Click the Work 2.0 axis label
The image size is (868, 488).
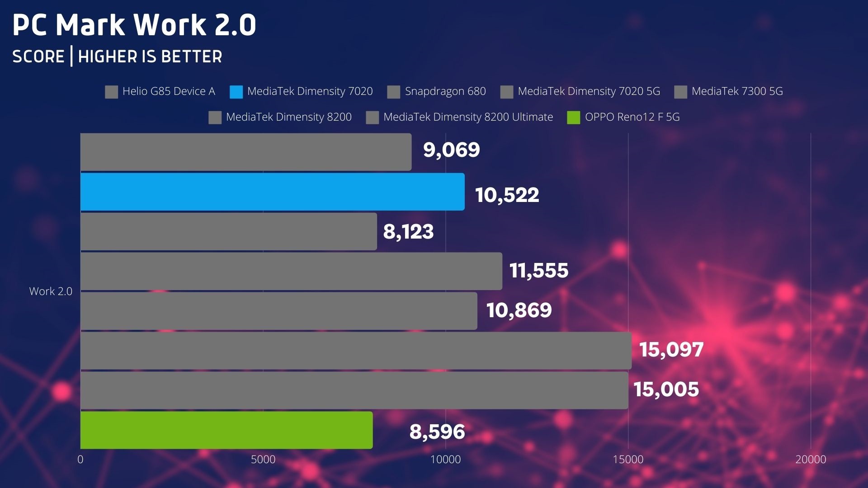(51, 291)
